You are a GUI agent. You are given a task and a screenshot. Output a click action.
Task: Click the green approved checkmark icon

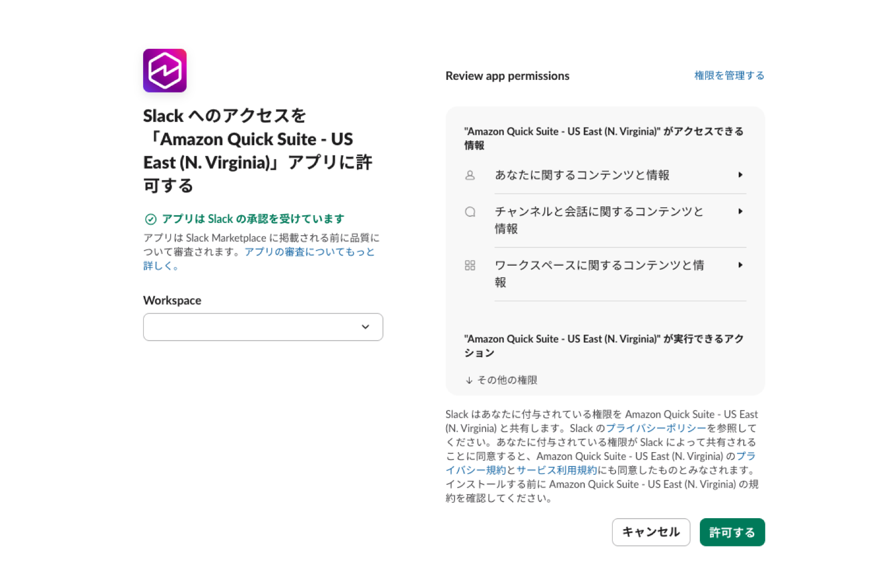[150, 219]
